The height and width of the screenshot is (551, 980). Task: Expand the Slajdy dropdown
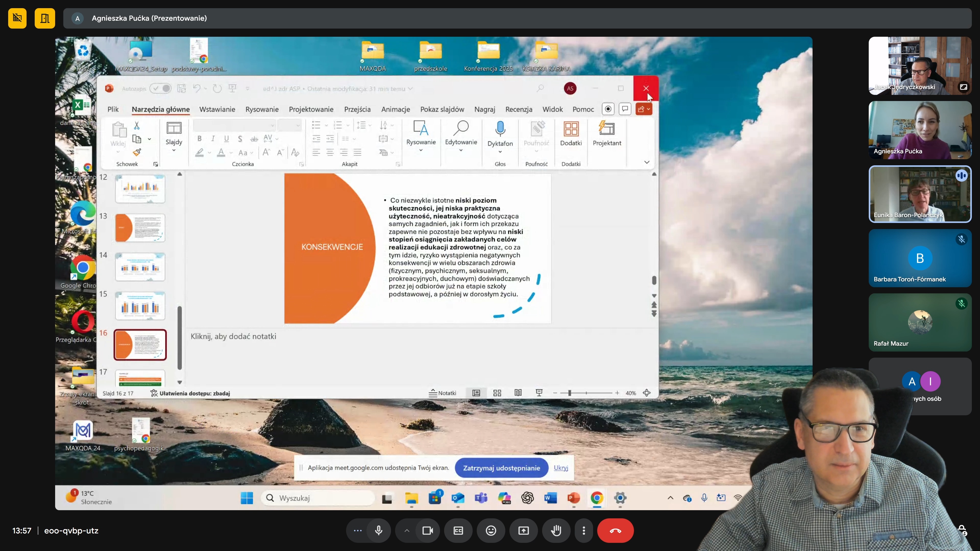coord(174,150)
